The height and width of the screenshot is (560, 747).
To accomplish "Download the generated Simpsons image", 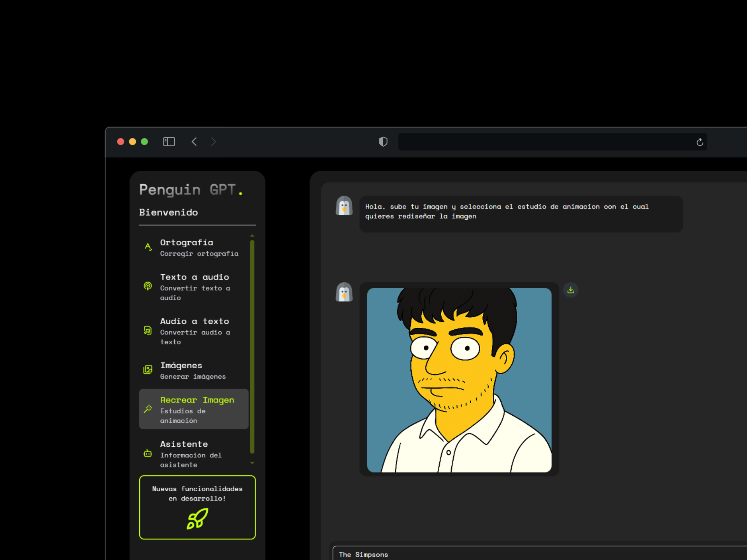I will point(570,290).
